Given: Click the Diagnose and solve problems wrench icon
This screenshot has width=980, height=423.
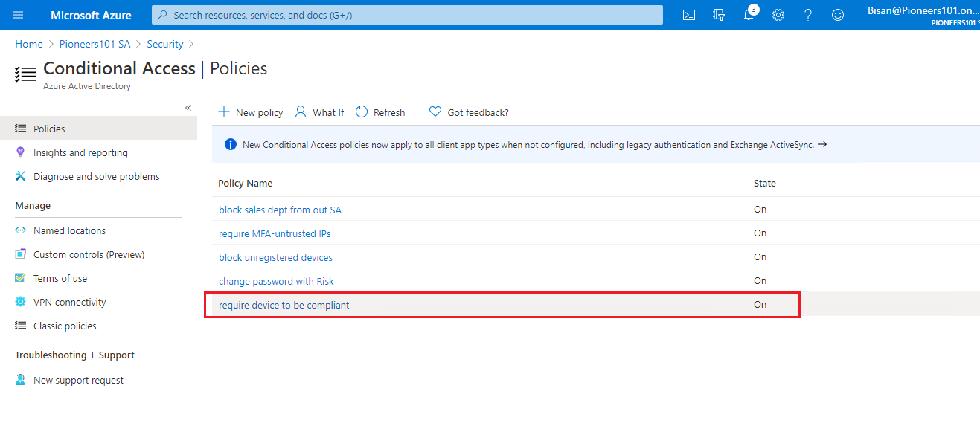Looking at the screenshot, I should pos(21,176).
